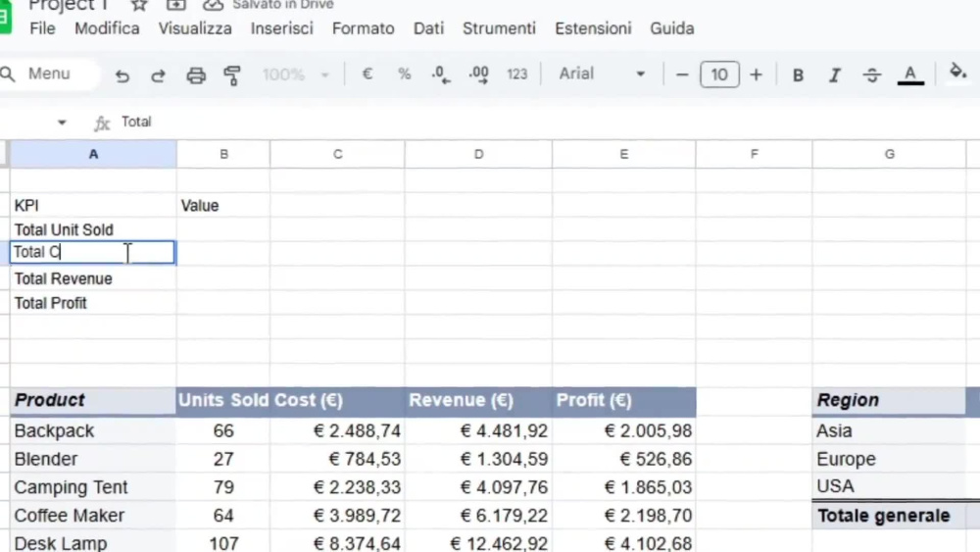Screen dimensions: 980x552
Task: Select the Blender cell
Action: coord(93,459)
